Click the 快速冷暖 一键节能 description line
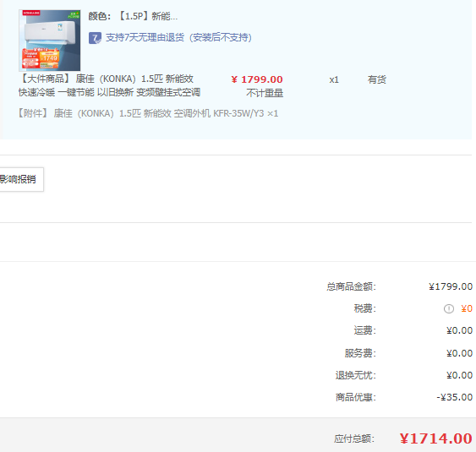The width and height of the screenshot is (476, 452). click(109, 92)
